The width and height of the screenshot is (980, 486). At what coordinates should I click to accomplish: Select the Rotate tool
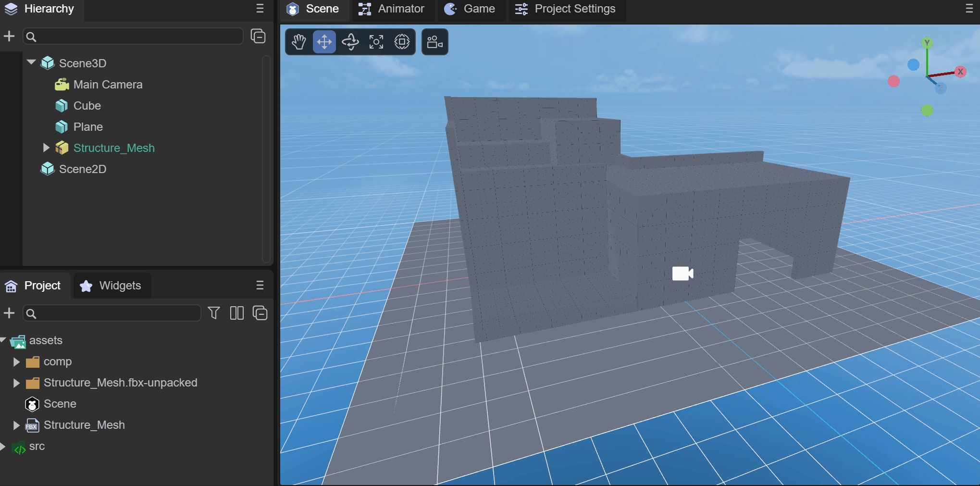pos(350,42)
